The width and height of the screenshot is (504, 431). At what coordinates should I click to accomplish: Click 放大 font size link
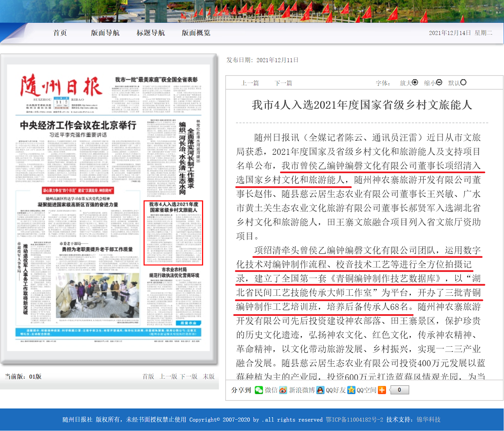[405, 83]
